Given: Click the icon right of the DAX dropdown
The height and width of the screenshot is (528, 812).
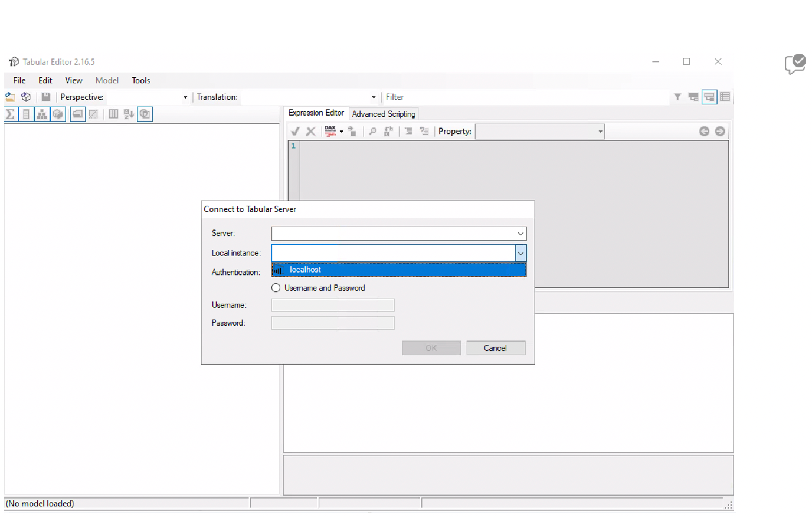Looking at the screenshot, I should (352, 131).
